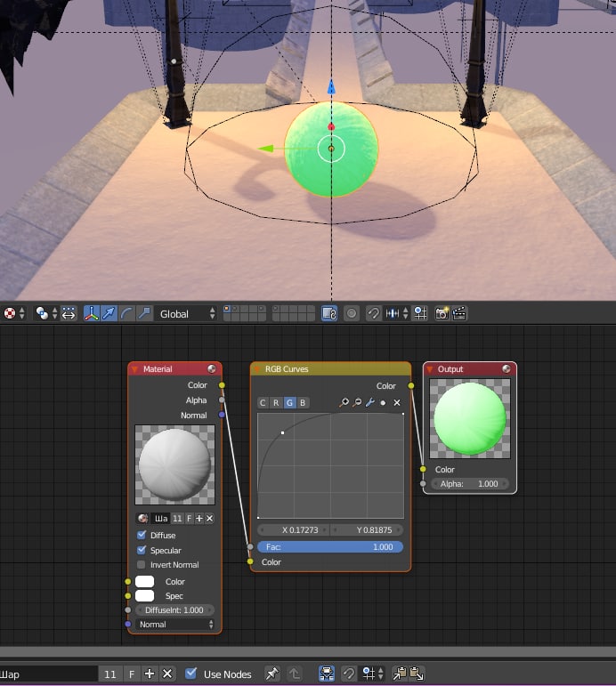Open the 3D view snap element selector
This screenshot has width=616, height=686.
396,313
